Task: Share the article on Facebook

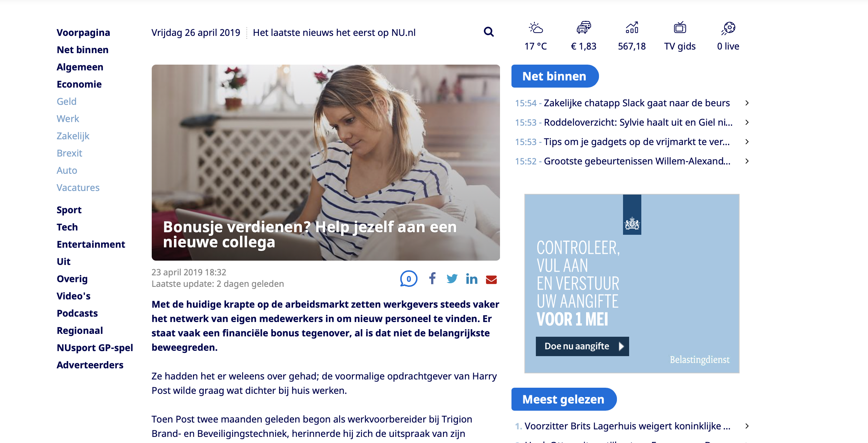Action: [432, 279]
